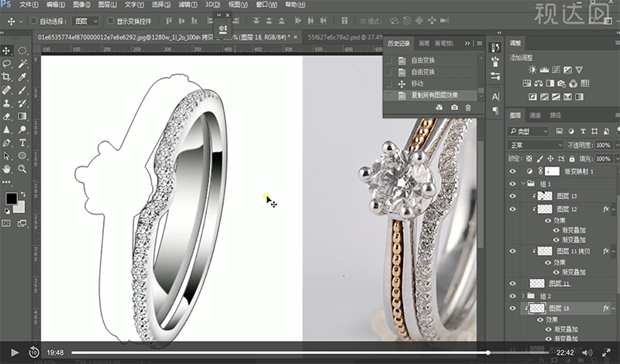Open the 图像(I) menu
Screen dimensions: 620x364
[81, 5]
